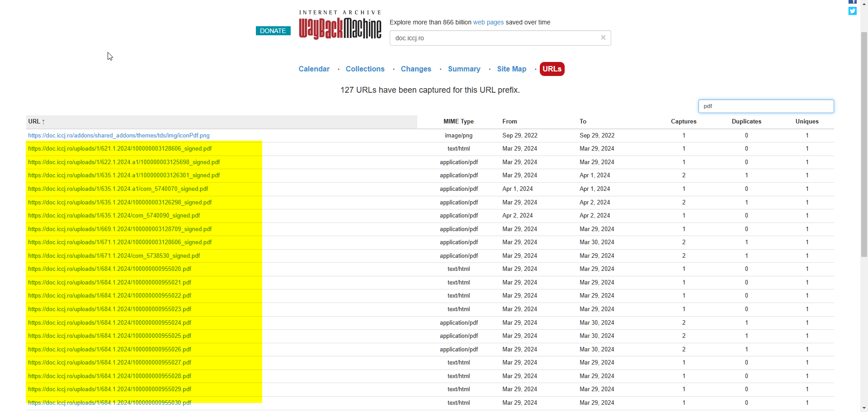Click in the doc.iccj.ro URL search box
The width and height of the screenshot is (868, 412).
tap(493, 38)
